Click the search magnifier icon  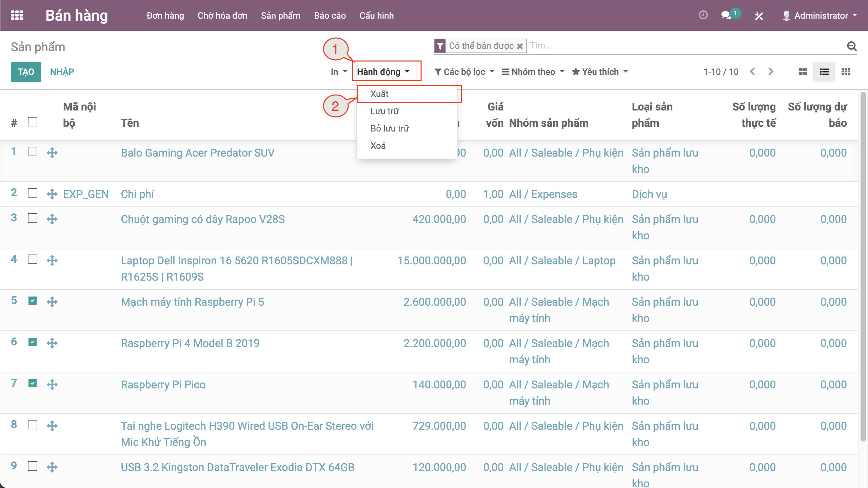(852, 46)
